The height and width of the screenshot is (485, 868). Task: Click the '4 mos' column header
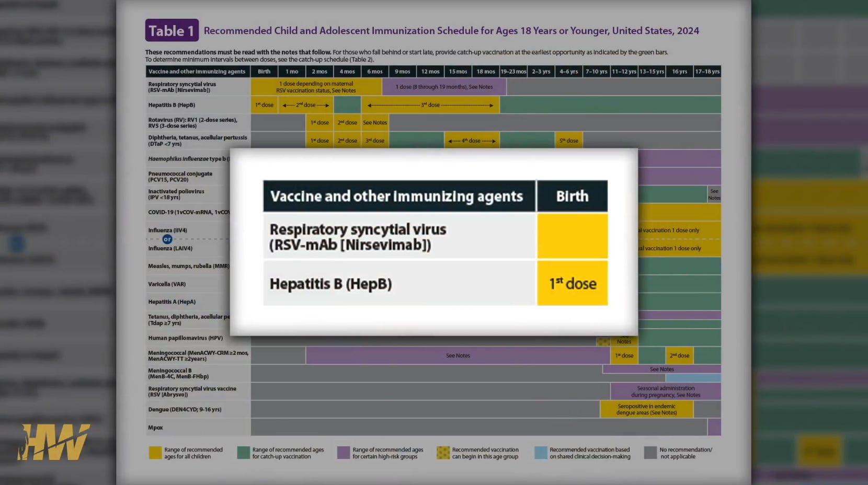347,72
